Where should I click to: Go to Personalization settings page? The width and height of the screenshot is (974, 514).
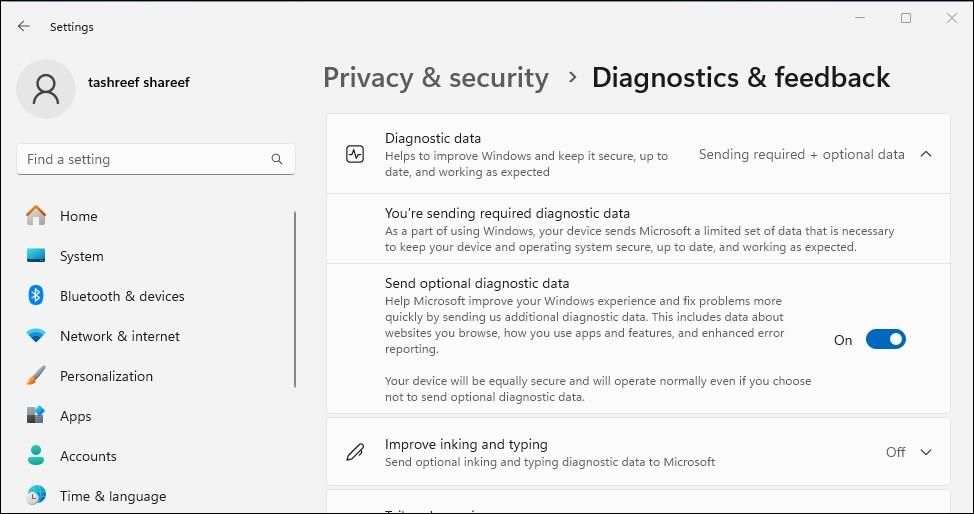point(106,376)
